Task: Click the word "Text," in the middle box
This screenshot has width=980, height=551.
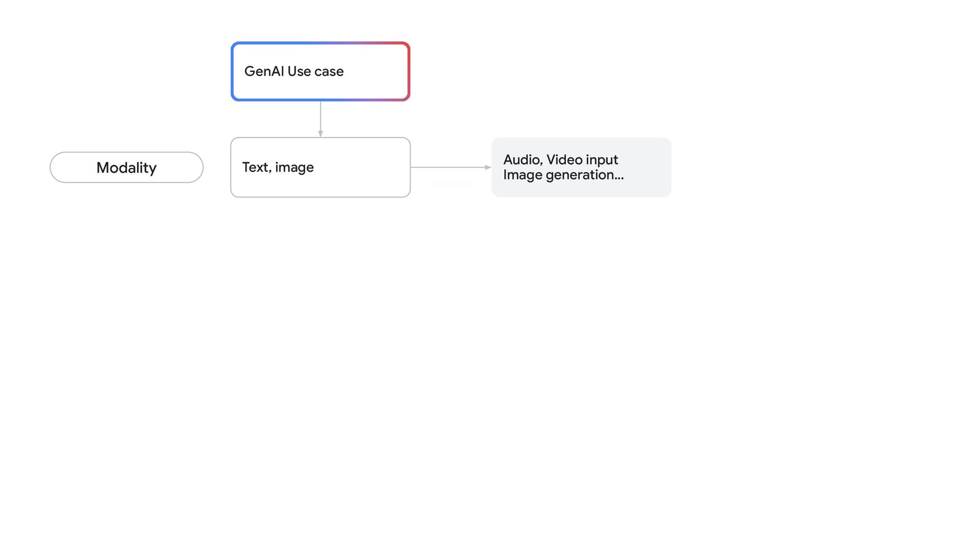Action: click(x=257, y=167)
